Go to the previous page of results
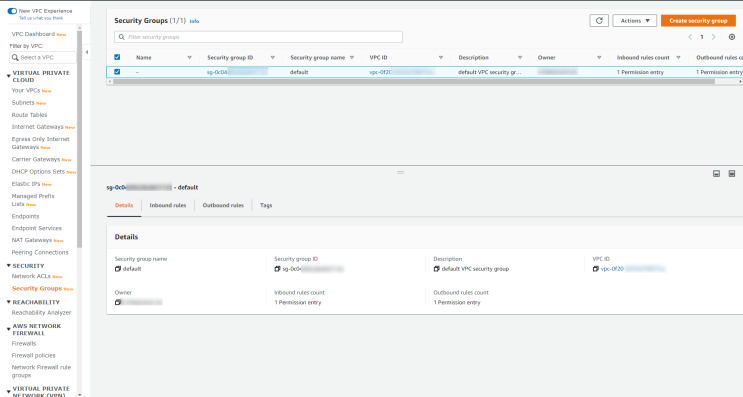The width and height of the screenshot is (743, 397). coord(690,37)
